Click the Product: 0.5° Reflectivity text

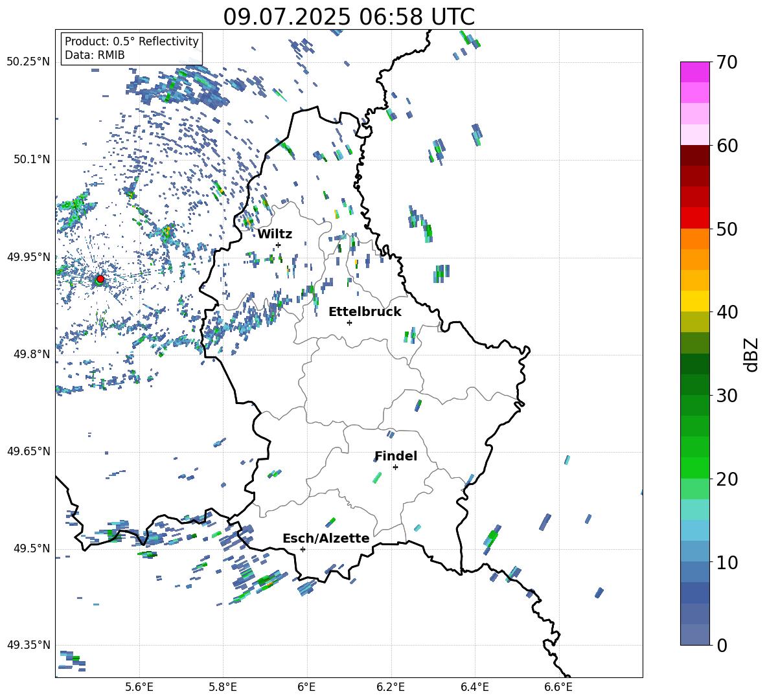pyautogui.click(x=132, y=41)
